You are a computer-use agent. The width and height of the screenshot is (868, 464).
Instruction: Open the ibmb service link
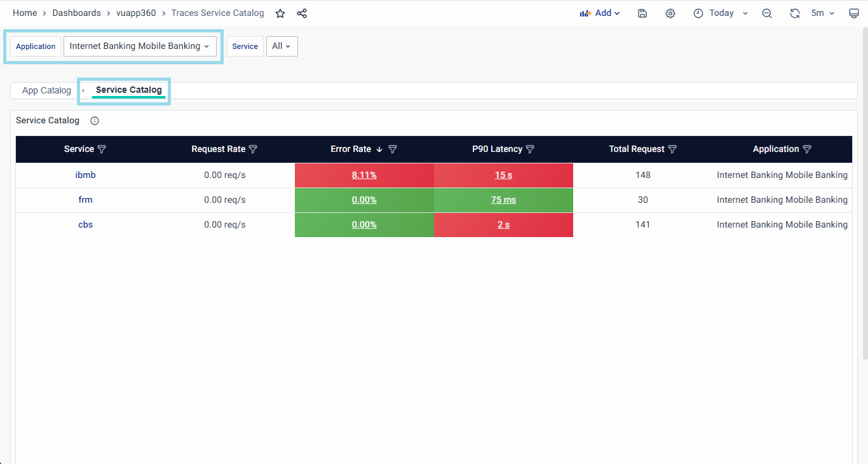85,175
